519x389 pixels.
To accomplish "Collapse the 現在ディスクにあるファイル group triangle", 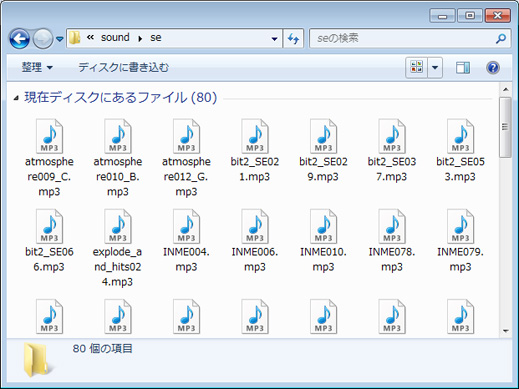I will point(16,98).
